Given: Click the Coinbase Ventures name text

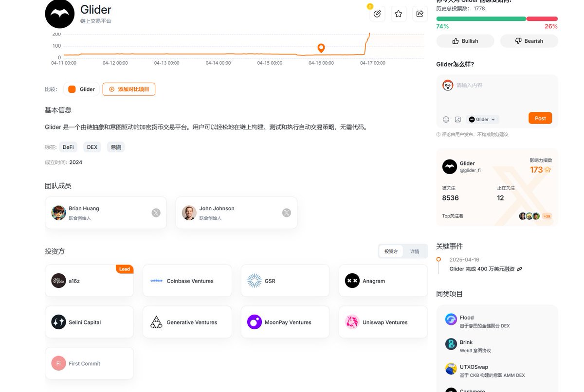Looking at the screenshot, I should [190, 281].
